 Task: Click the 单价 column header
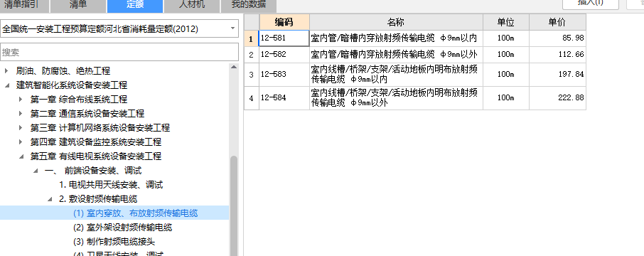557,22
